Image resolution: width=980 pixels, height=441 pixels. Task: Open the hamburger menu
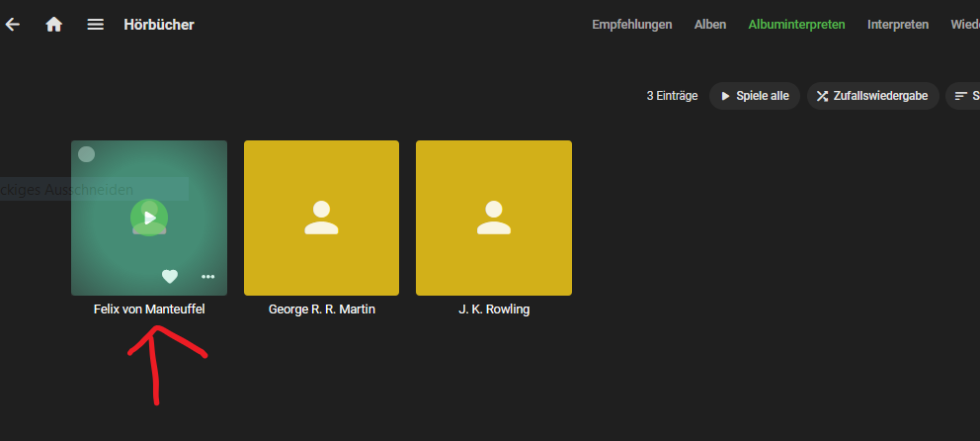[x=95, y=25]
